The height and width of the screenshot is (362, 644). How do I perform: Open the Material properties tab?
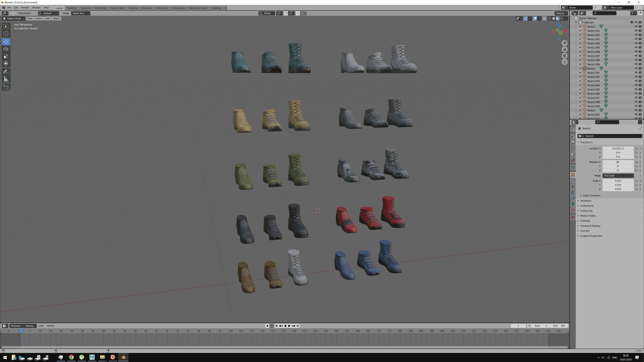pos(573,210)
